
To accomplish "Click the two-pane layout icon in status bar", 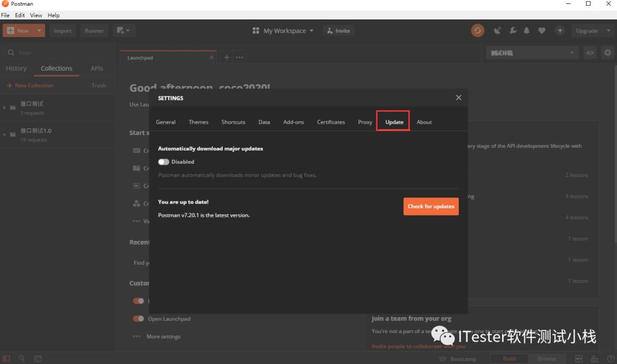I will point(579,358).
